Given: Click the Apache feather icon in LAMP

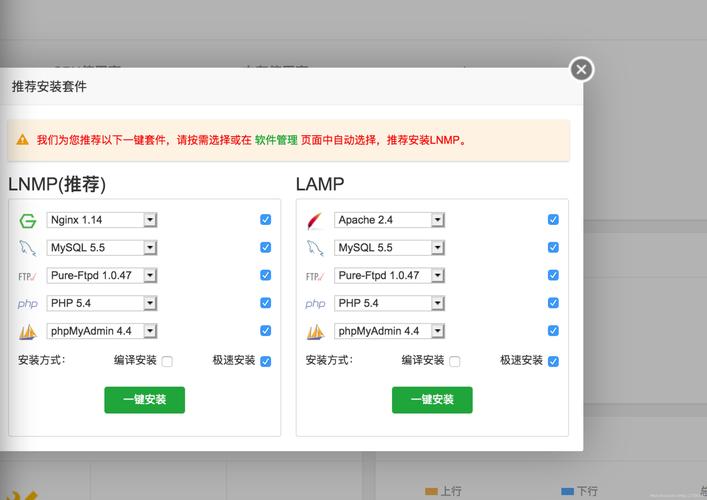Looking at the screenshot, I should pos(315,220).
